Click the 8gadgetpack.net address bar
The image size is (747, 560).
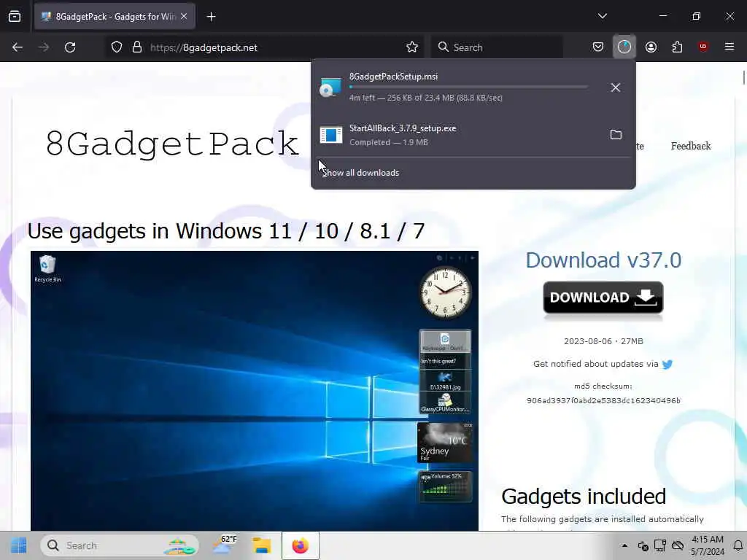(x=265, y=47)
